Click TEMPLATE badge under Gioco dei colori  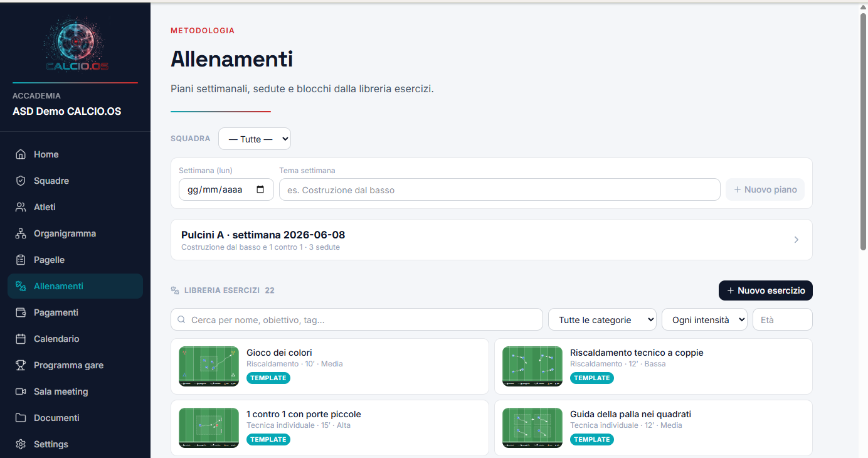(x=268, y=378)
